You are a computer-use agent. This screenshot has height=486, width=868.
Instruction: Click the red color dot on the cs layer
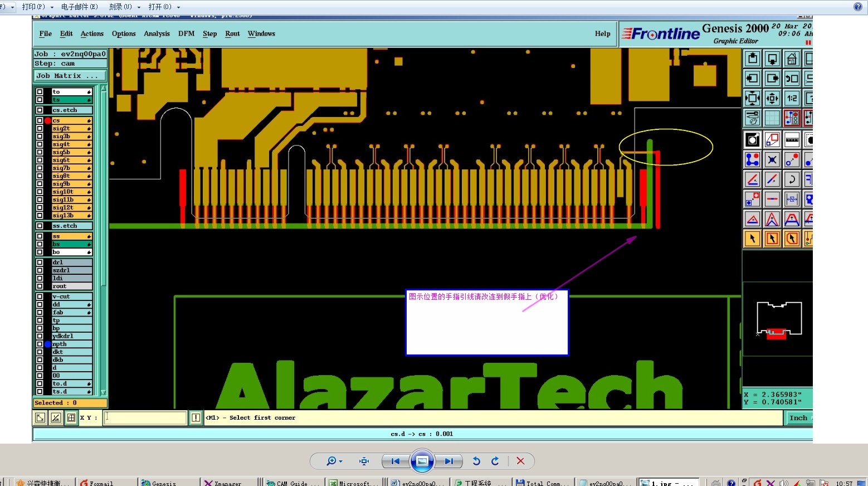pyautogui.click(x=48, y=120)
